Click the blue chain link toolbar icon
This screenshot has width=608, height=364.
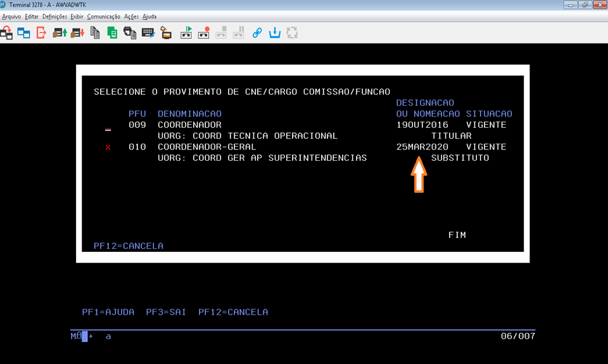point(257,32)
